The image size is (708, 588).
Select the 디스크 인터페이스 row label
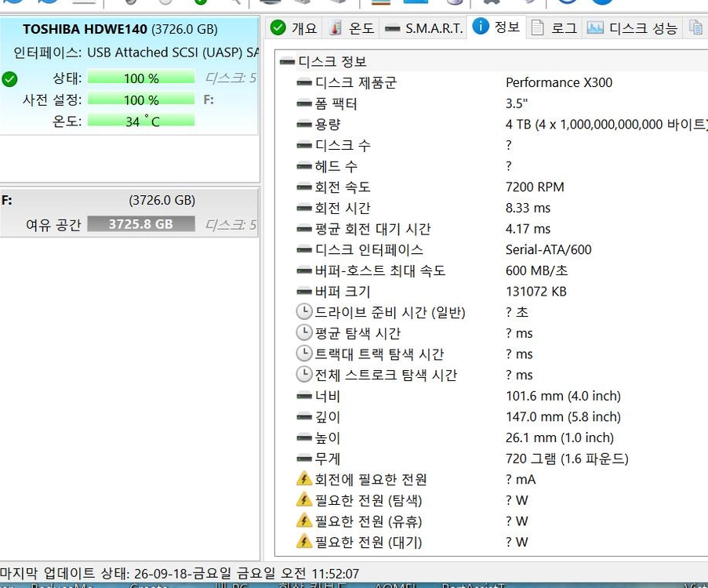pos(369,250)
